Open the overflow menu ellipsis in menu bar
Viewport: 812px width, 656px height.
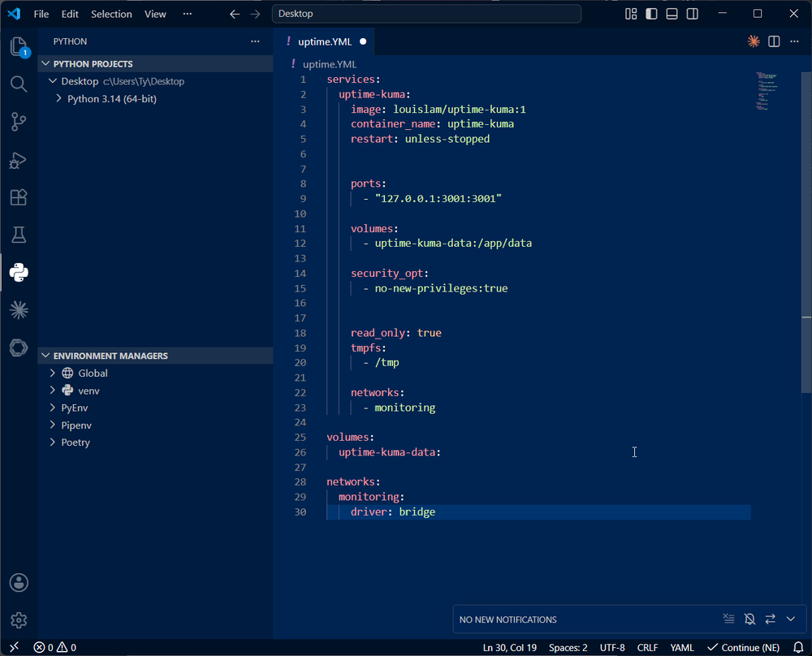tap(188, 14)
